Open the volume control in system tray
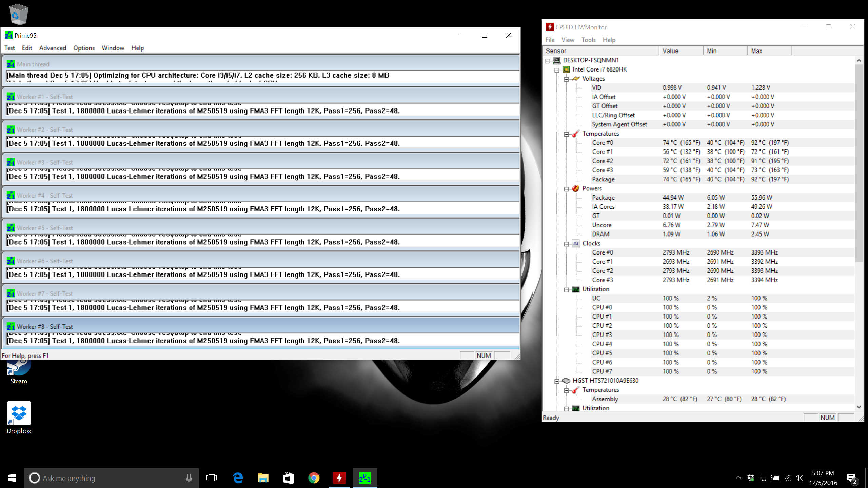Image resolution: width=868 pixels, height=488 pixels. [800, 478]
